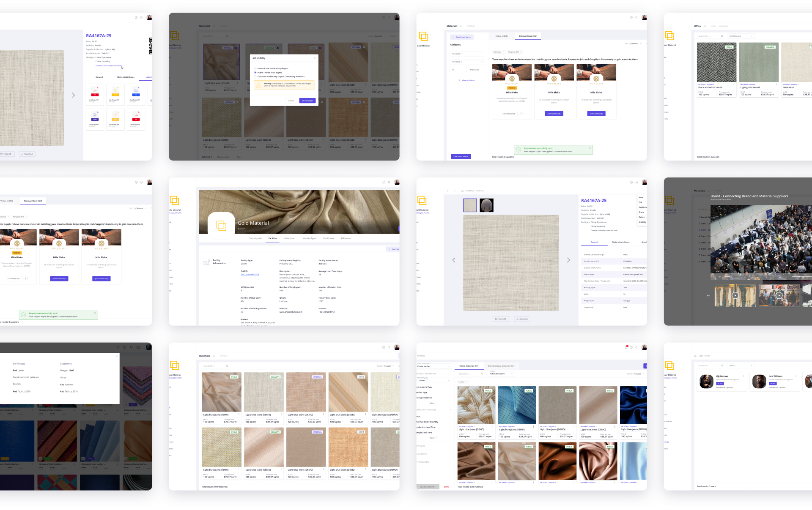
Task: Switch to More Exclusive Materials (50+) tab
Action: click(501, 366)
